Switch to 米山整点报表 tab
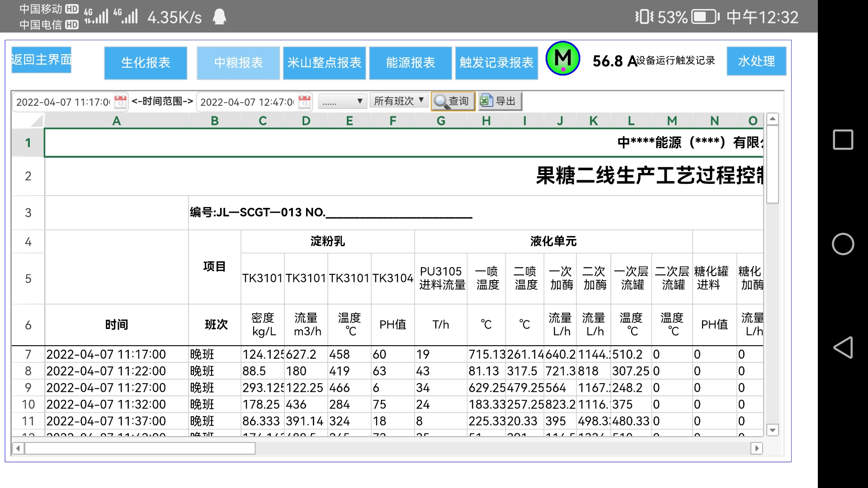 pos(324,63)
